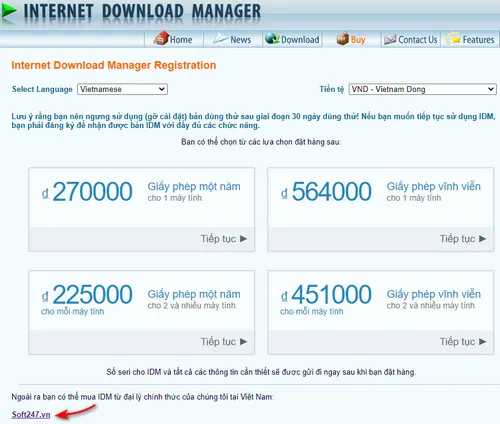Screen dimensions: 500x424
Task: Go to the Download page
Action: [x=292, y=39]
